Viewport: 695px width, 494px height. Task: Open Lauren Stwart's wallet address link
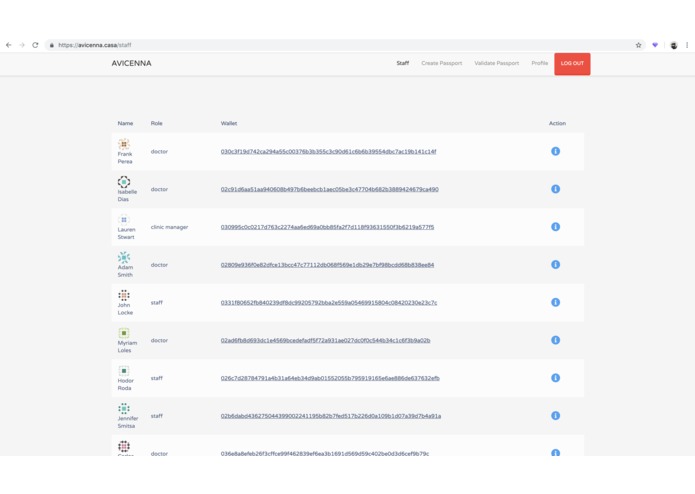tap(327, 227)
